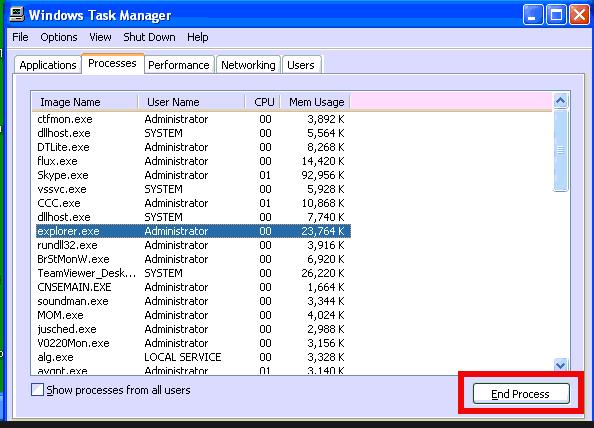Open the View menu
Screen dimensions: 594x428
coord(100,37)
